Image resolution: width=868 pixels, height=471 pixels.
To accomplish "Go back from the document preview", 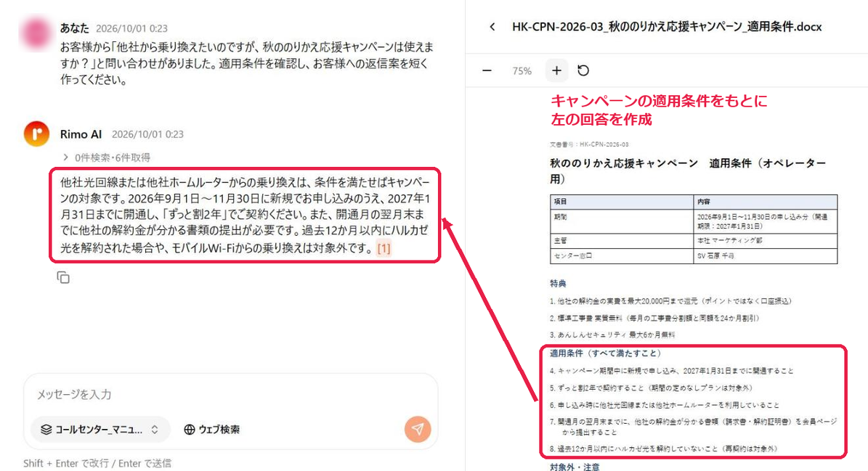I will tap(492, 27).
